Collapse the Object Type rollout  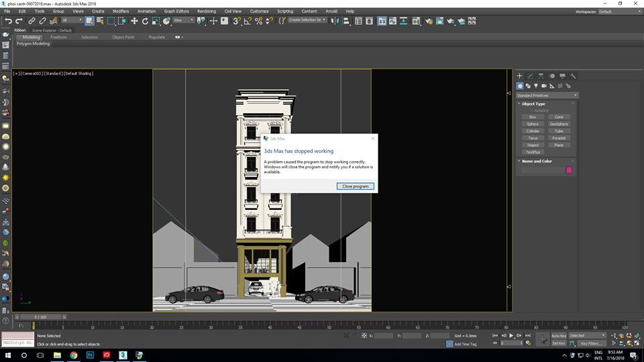pos(533,104)
